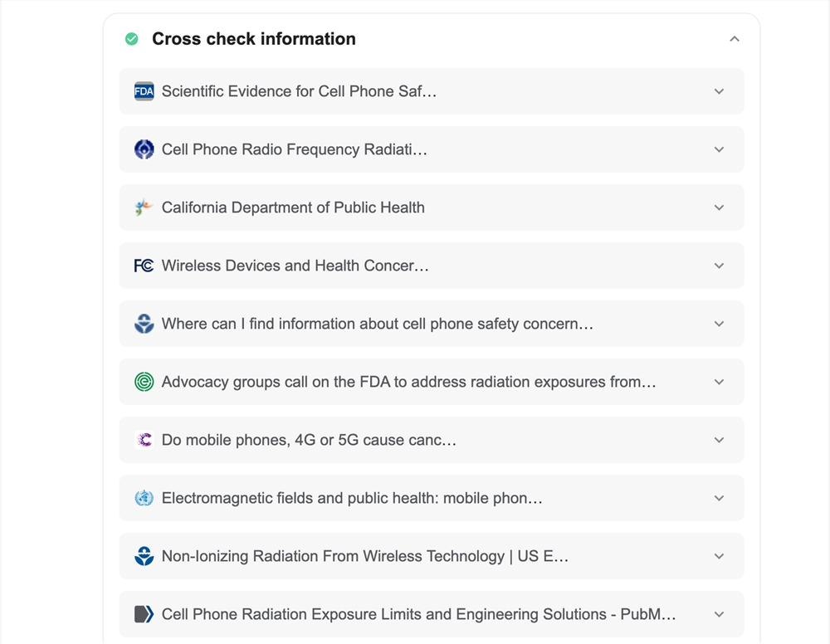Expand the Non-Ionizing Radiation row chevron
Screen dimensions: 830x644
pyautogui.click(x=719, y=556)
